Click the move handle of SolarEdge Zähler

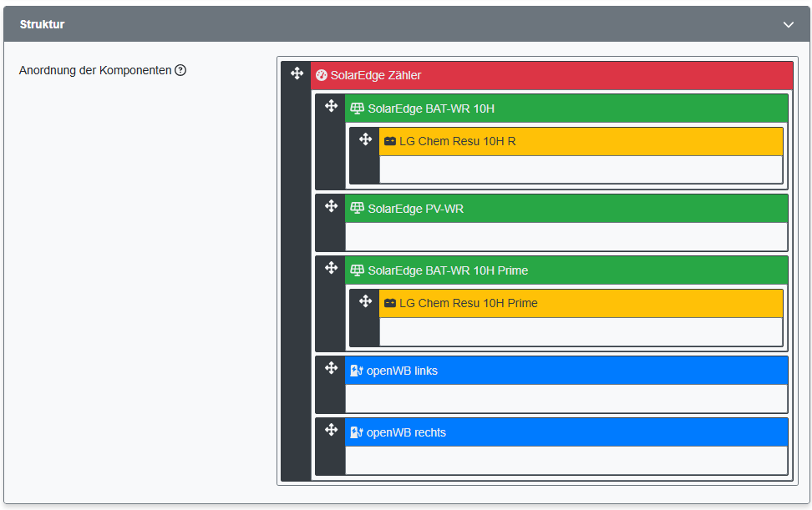[297, 73]
